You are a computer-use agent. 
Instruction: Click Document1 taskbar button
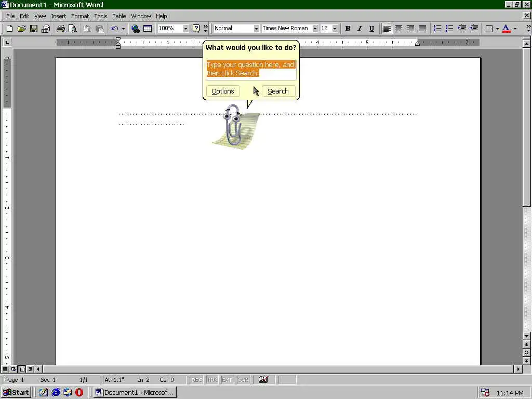(135, 392)
